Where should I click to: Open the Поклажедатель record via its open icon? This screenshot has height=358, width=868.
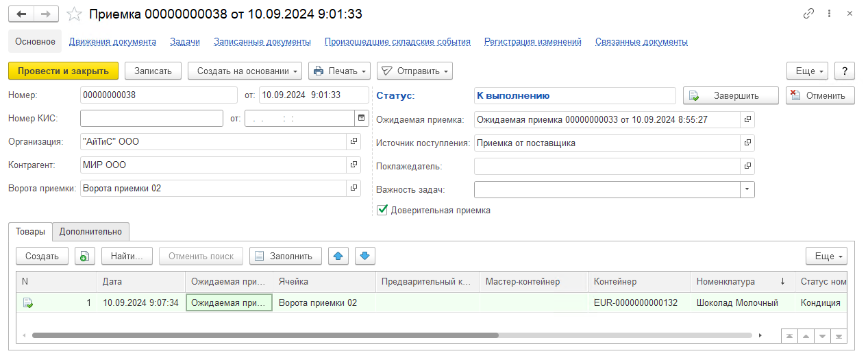click(747, 166)
